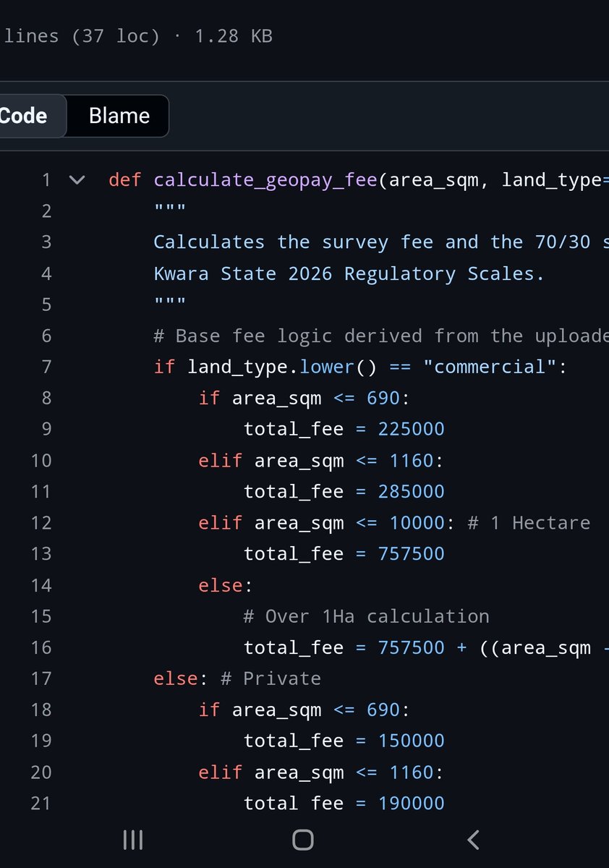This screenshot has width=609, height=868.
Task: Select line number 12
Action: tap(41, 523)
